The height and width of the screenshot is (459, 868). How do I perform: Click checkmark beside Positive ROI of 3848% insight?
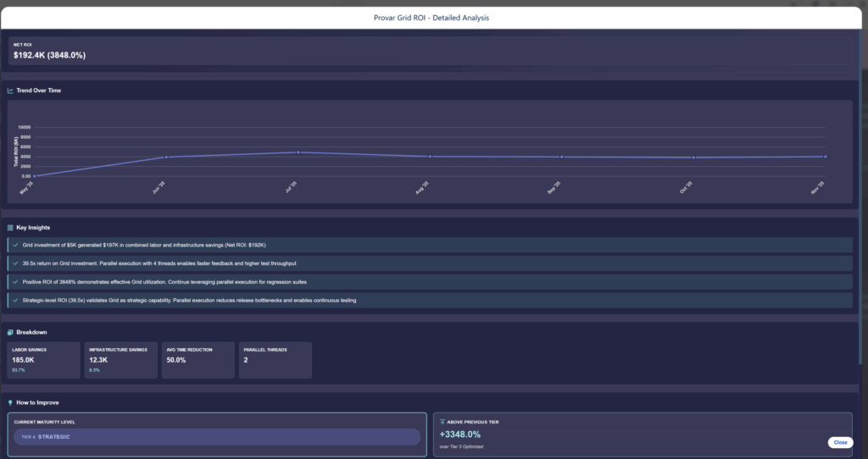15,281
